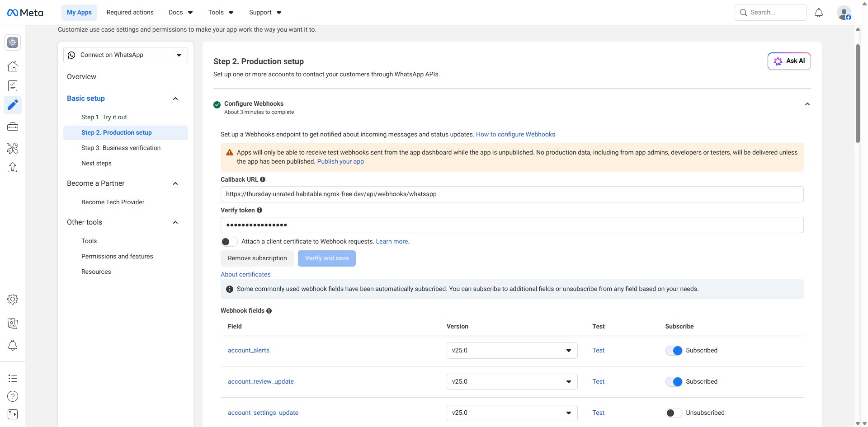This screenshot has width=868, height=427.
Task: Open Resources under Other tools
Action: pos(96,272)
